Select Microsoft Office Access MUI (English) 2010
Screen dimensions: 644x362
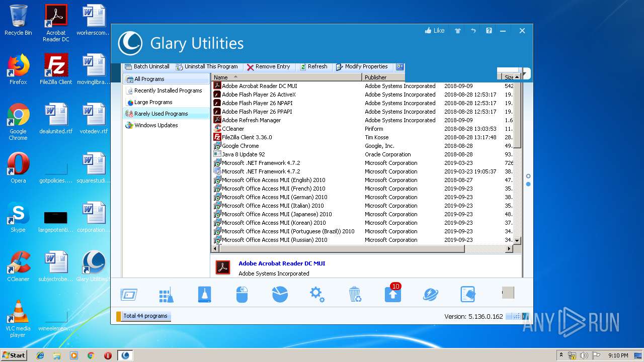(x=363, y=180)
